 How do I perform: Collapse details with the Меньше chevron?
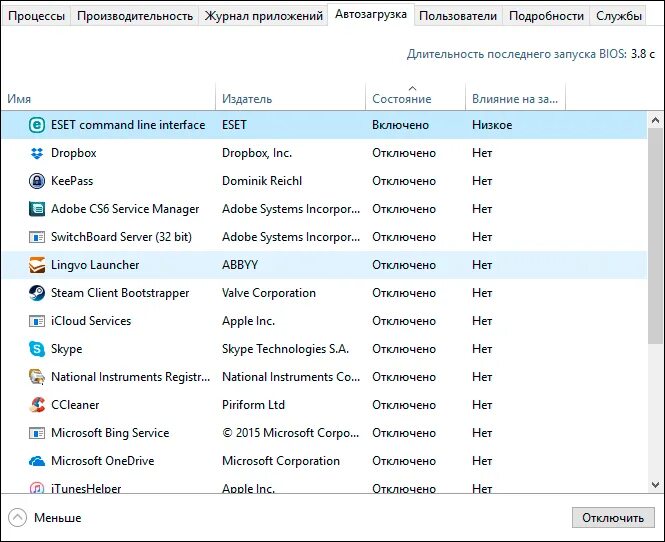coord(19,518)
